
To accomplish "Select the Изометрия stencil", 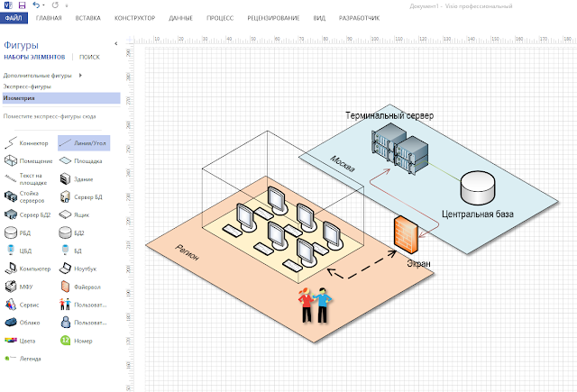I will click(61, 98).
